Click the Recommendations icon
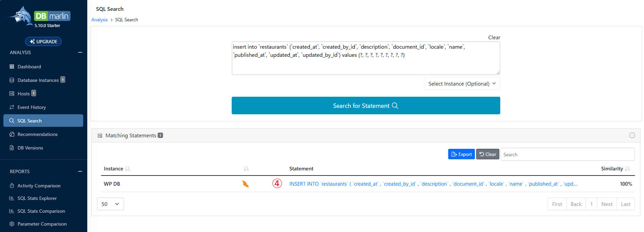This screenshot has height=232, width=644. click(x=12, y=134)
